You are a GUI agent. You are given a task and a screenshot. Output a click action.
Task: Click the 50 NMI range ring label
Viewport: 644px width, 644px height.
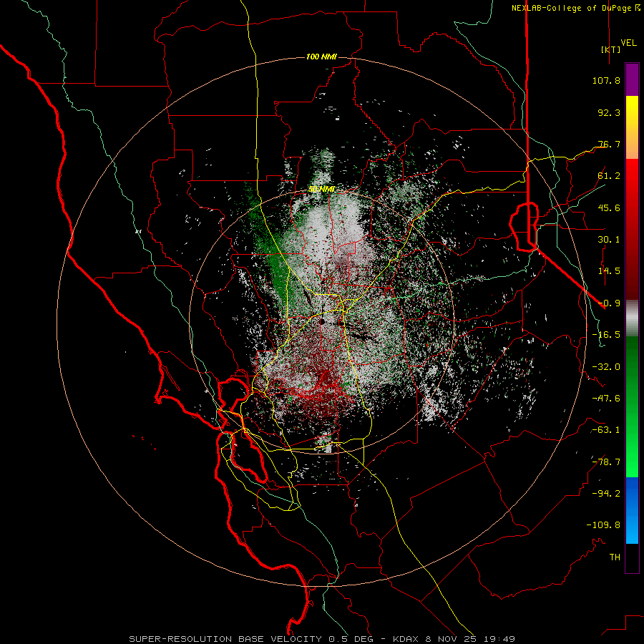pyautogui.click(x=321, y=190)
